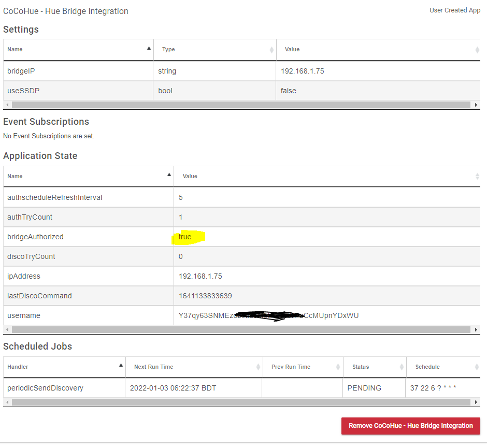Select the bridgeIP setting name

click(21, 71)
